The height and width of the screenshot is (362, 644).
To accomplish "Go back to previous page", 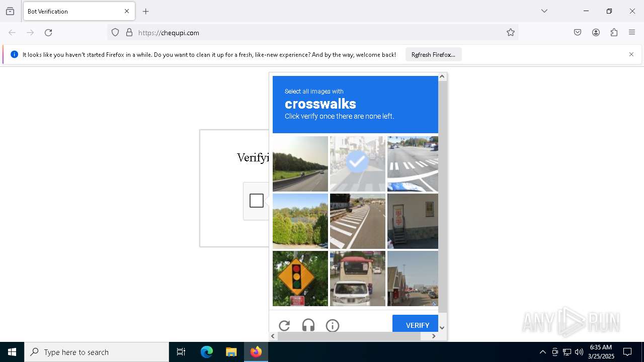I will click(x=12, y=33).
